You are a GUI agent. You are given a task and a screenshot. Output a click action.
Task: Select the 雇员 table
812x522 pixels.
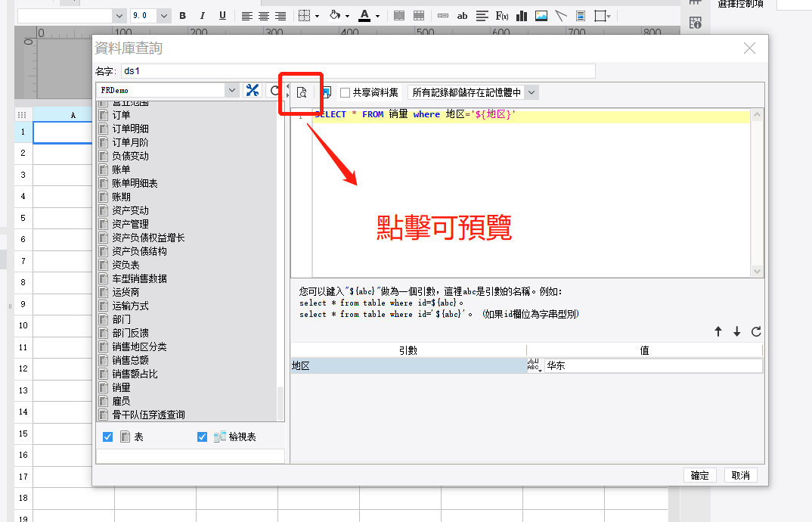pyautogui.click(x=121, y=401)
